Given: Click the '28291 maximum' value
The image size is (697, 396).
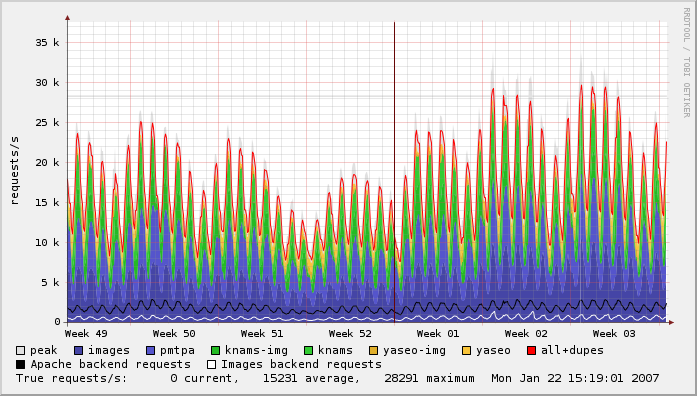Looking at the screenshot, I should (x=429, y=379).
